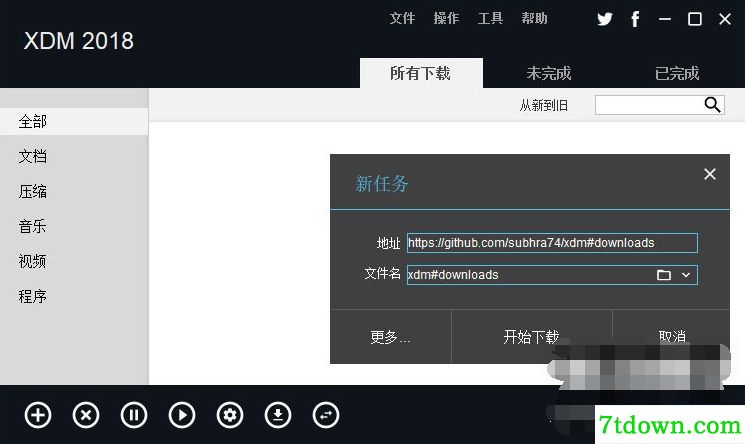Open the 文件 menu

402,19
